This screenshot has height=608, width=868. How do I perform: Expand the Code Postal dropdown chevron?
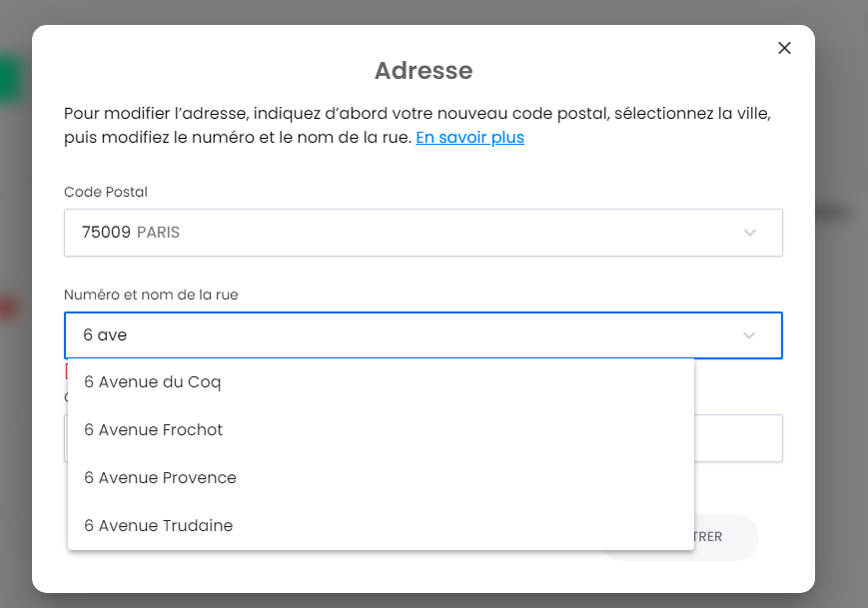(750, 233)
